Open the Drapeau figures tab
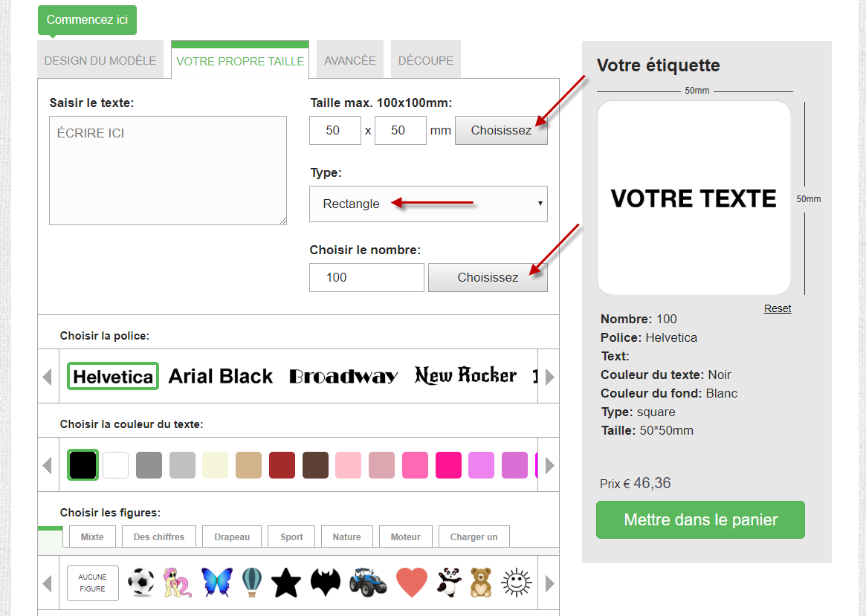Screen dimensions: 866x616 (232, 536)
